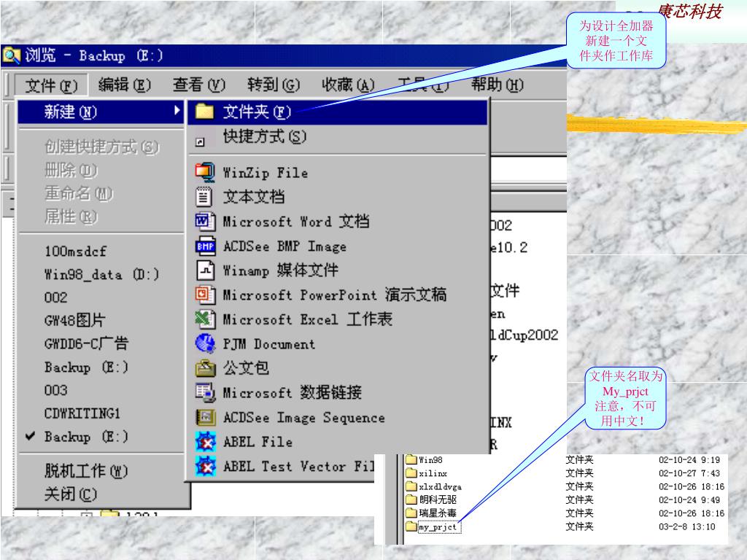Select the xlxdldvga folder name
Screen dimensions: 747x560
point(440,486)
